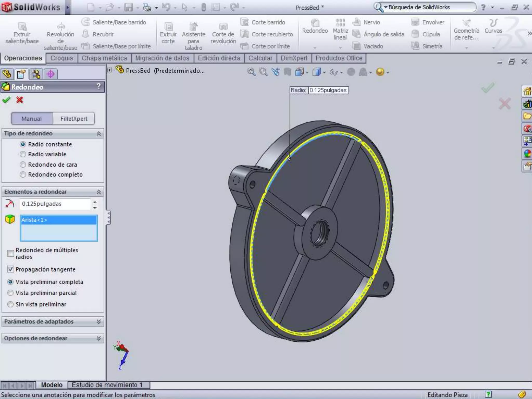532x399 pixels.
Task: Expand Opciones de redondear section
Action: pyautogui.click(x=98, y=338)
